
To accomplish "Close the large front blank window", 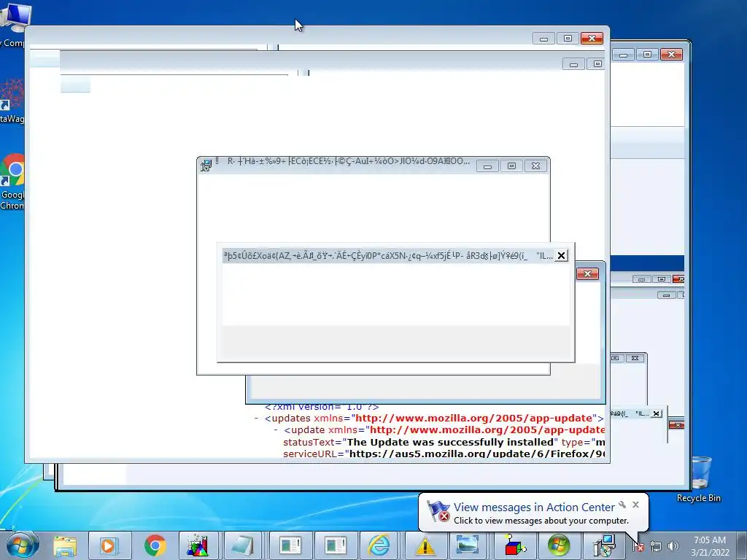I will coord(592,38).
